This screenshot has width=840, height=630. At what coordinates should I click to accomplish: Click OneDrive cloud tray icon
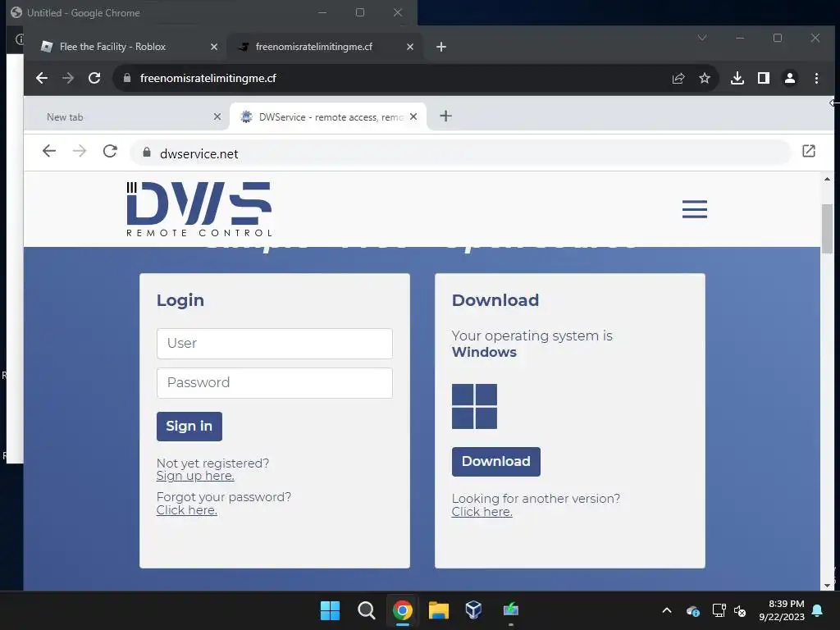[x=692, y=610]
